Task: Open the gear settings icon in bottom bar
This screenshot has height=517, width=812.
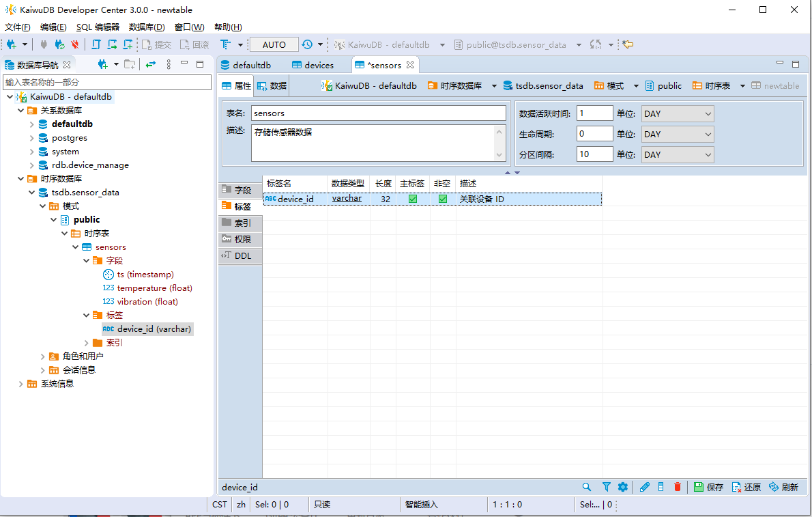Action: click(622, 487)
